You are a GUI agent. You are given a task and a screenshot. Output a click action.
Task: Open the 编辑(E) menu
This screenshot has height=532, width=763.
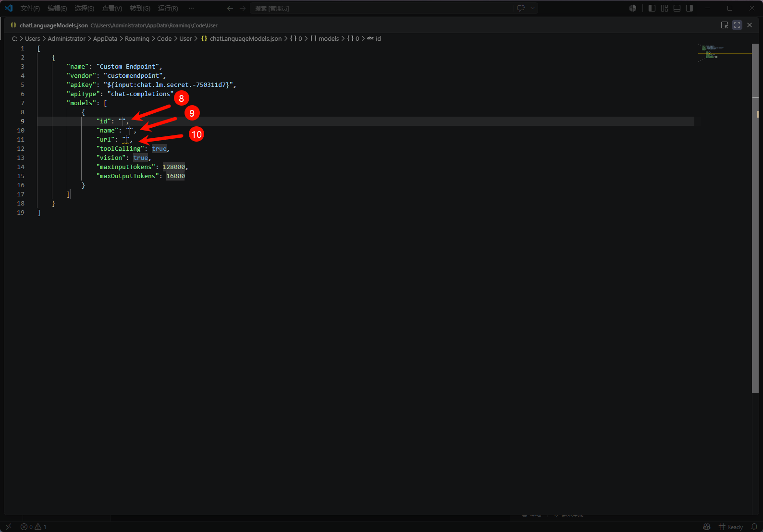click(57, 8)
